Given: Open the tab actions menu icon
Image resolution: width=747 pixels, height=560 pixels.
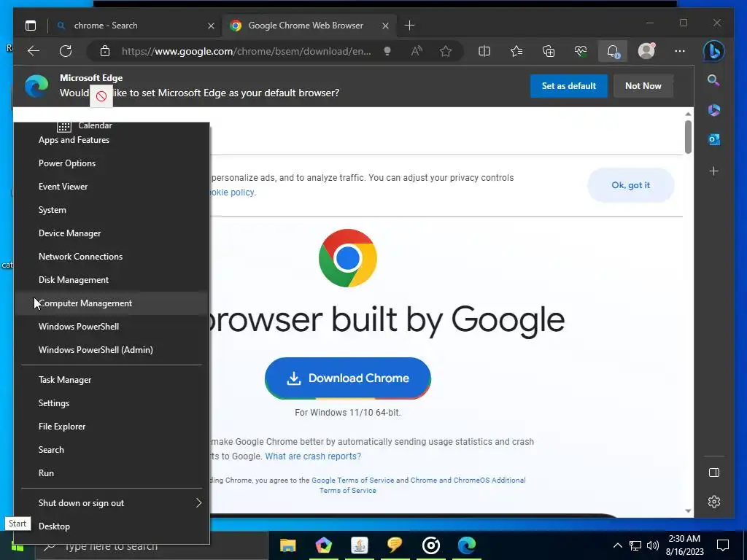Looking at the screenshot, I should point(31,26).
